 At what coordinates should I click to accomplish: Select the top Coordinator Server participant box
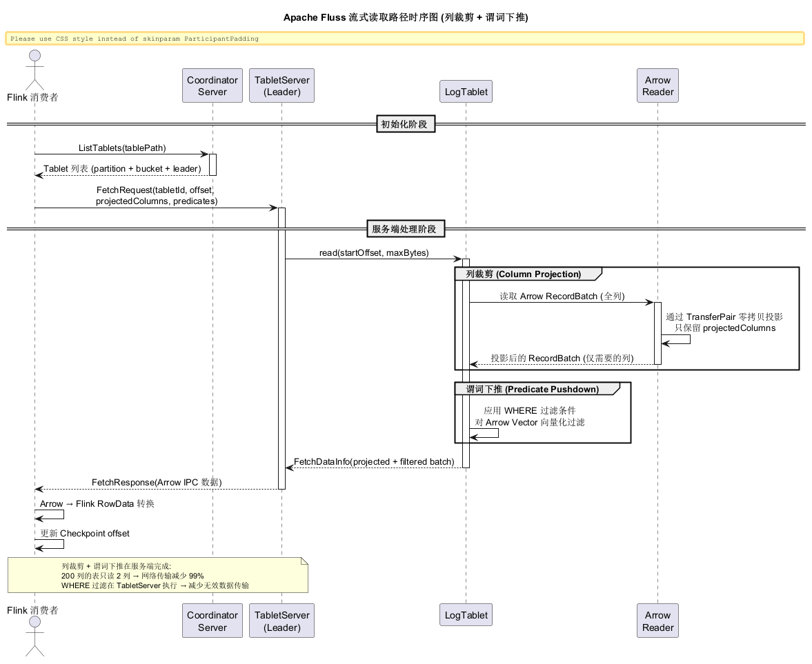212,86
